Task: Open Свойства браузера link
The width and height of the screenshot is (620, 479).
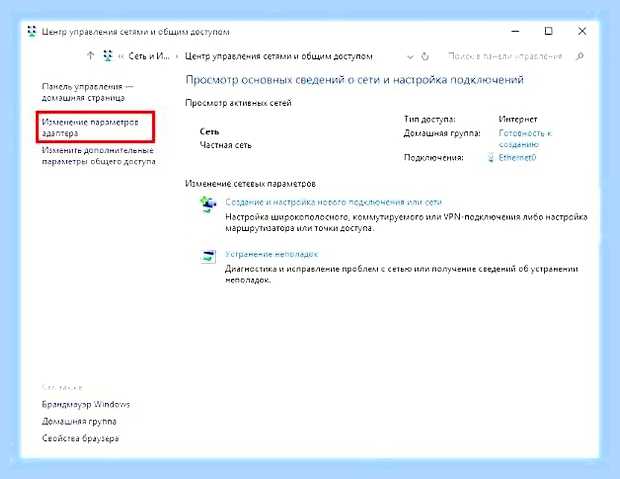Action: pos(80,438)
